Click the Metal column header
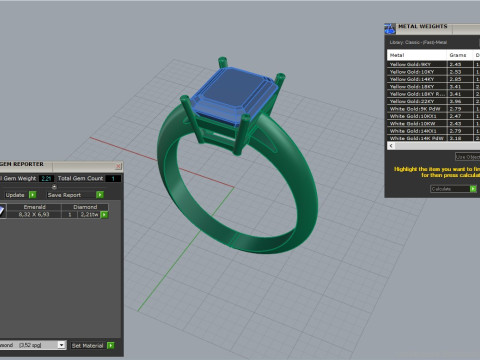The width and height of the screenshot is (480, 360). [416, 55]
